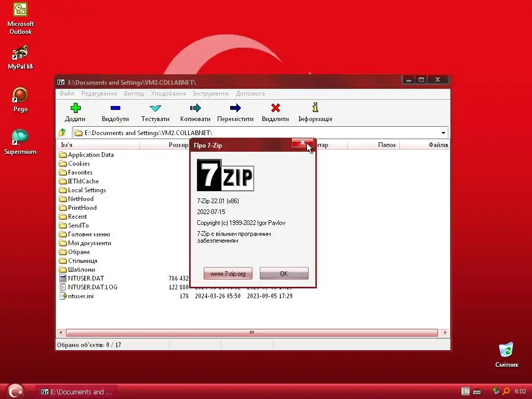
Task: Click OK in the About 7-Zip dialog
Action: (284, 273)
